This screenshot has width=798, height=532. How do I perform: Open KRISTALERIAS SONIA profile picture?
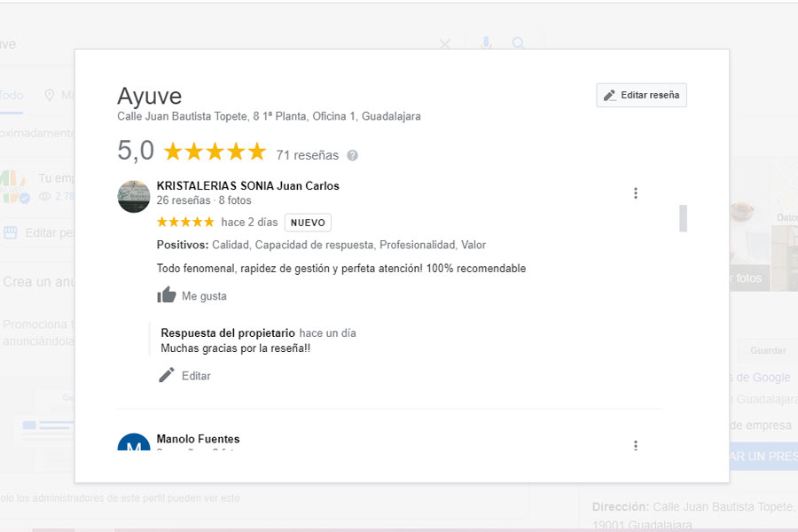pos(134,196)
